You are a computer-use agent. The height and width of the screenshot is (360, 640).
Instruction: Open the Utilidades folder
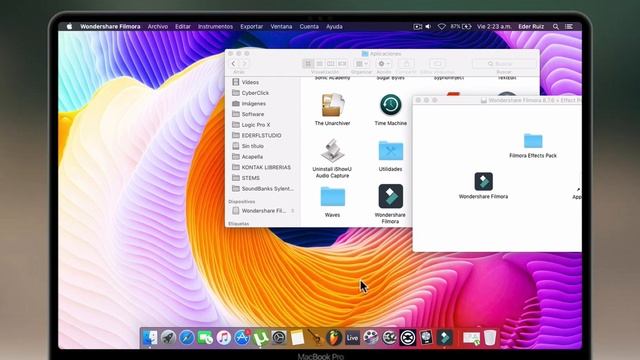(x=391, y=151)
